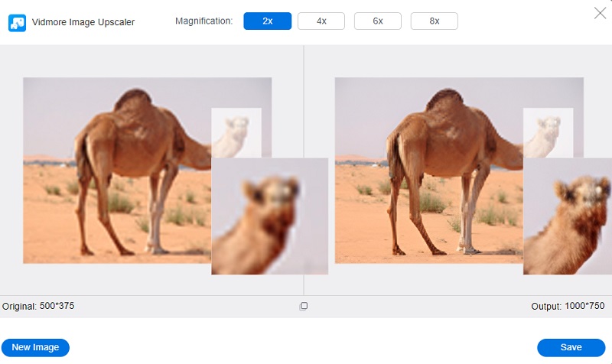Select 2x magnification
612x364 pixels.
coord(267,21)
